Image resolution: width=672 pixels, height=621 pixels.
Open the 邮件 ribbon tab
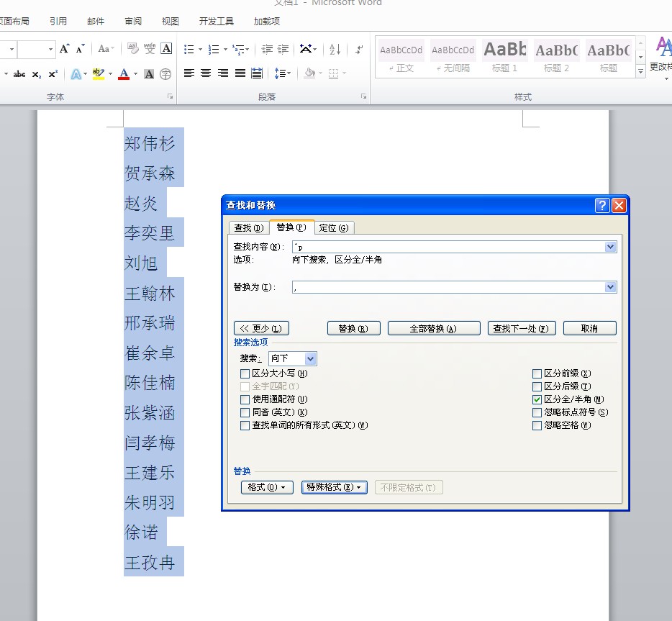tap(96, 21)
